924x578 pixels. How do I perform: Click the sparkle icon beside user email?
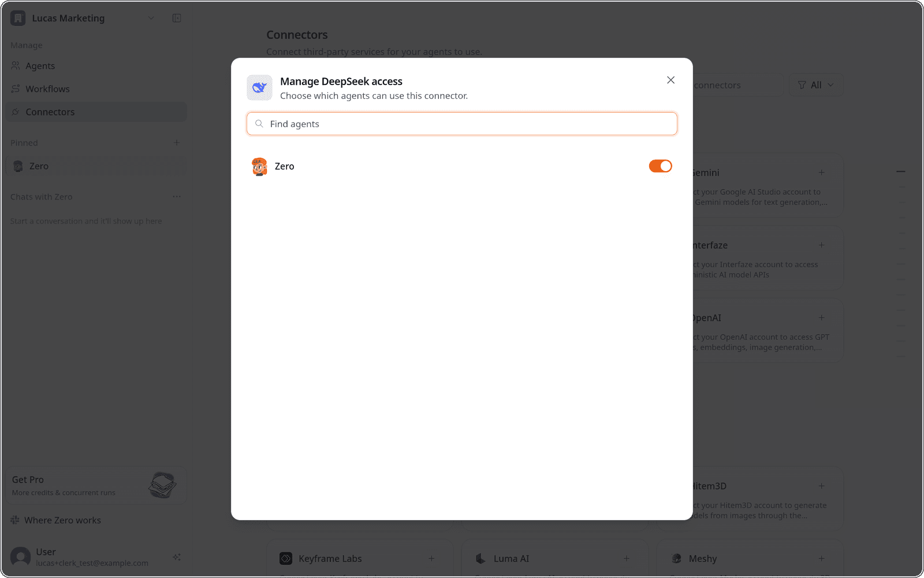click(177, 557)
